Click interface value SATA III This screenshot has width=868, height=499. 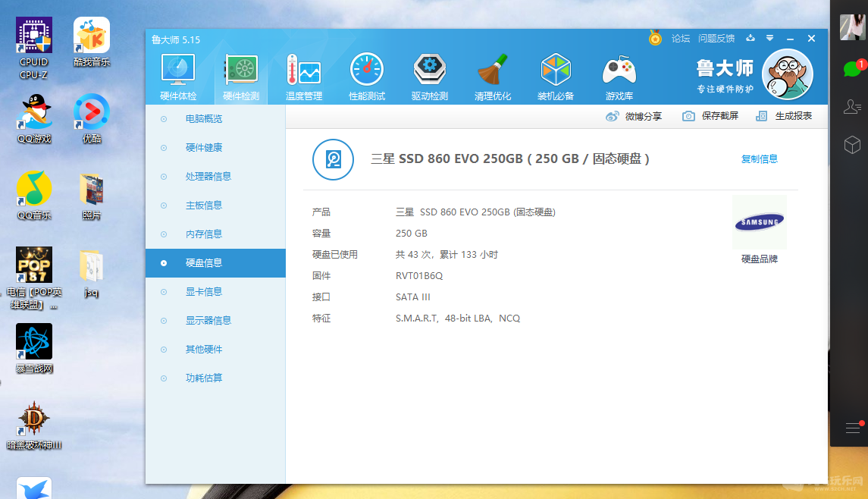[x=413, y=297]
